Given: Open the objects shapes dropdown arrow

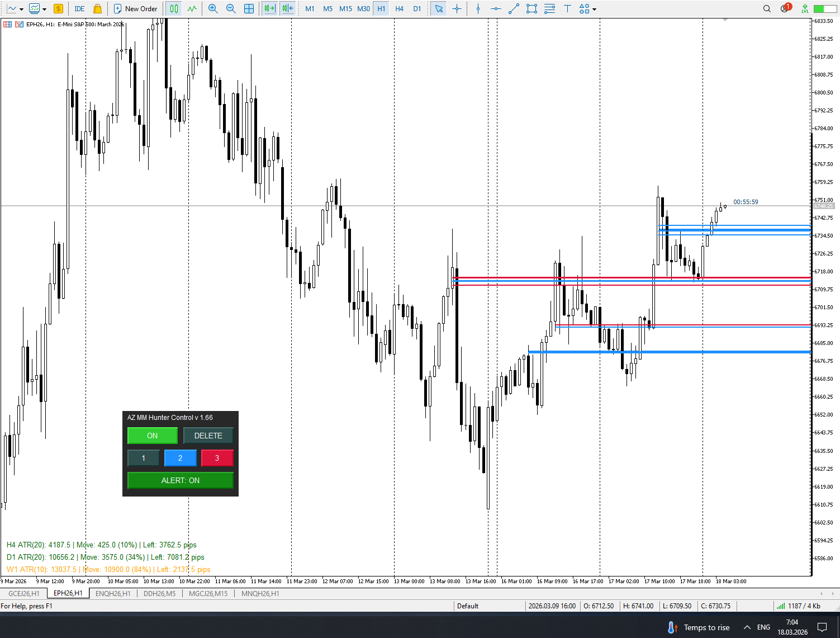Looking at the screenshot, I should click(x=594, y=9).
